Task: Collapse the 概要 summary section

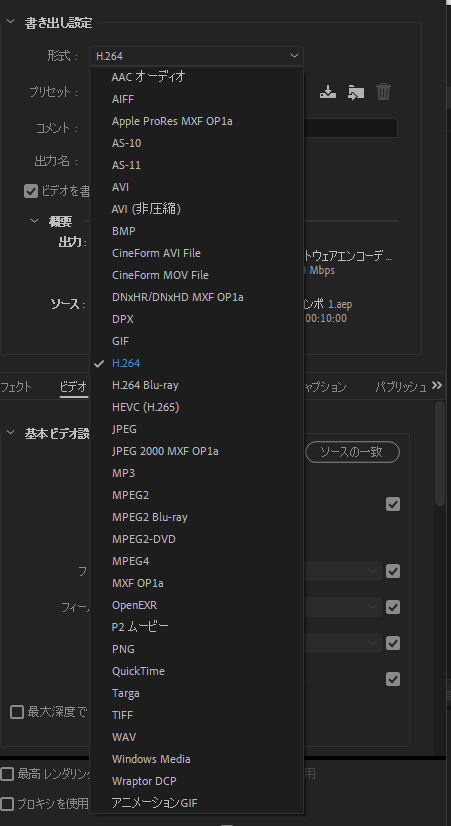Action: click(x=35, y=221)
